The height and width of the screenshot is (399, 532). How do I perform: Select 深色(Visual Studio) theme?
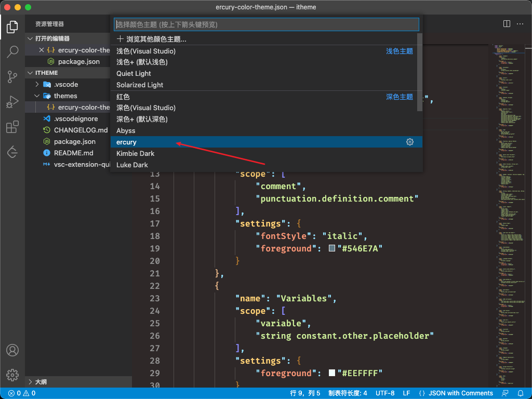[x=267, y=108]
